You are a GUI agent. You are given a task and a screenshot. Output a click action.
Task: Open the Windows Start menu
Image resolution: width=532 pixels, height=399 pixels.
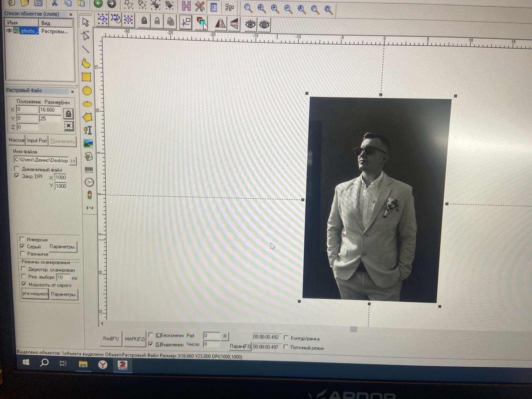point(26,362)
